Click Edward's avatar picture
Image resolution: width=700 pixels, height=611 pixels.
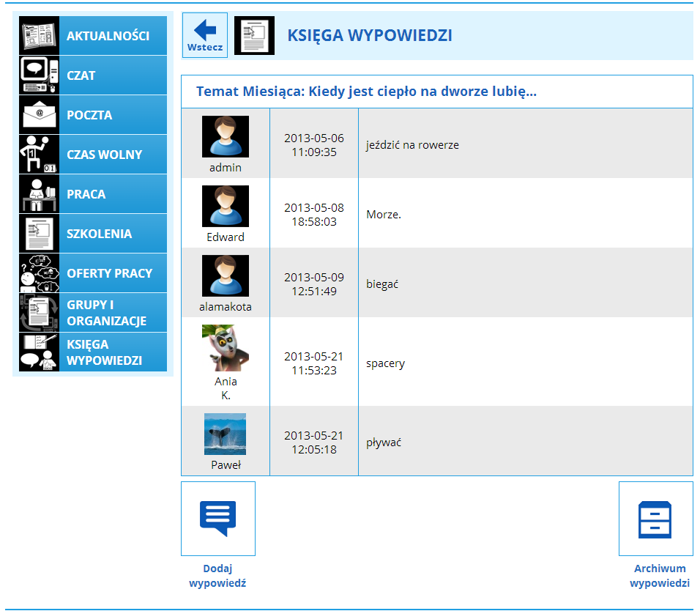[226, 207]
